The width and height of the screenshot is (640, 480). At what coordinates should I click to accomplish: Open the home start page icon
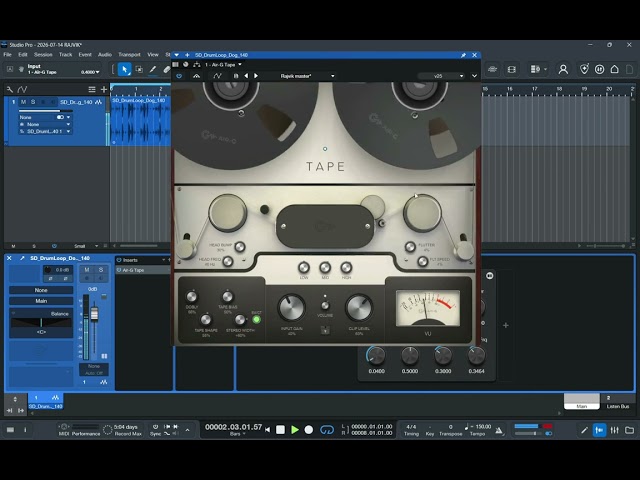pyautogui.click(x=614, y=69)
